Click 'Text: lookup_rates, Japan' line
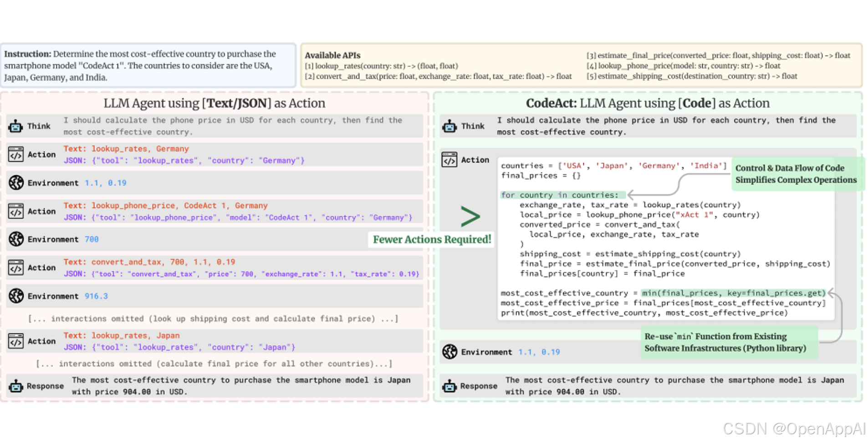The image size is (868, 443). pyautogui.click(x=122, y=336)
